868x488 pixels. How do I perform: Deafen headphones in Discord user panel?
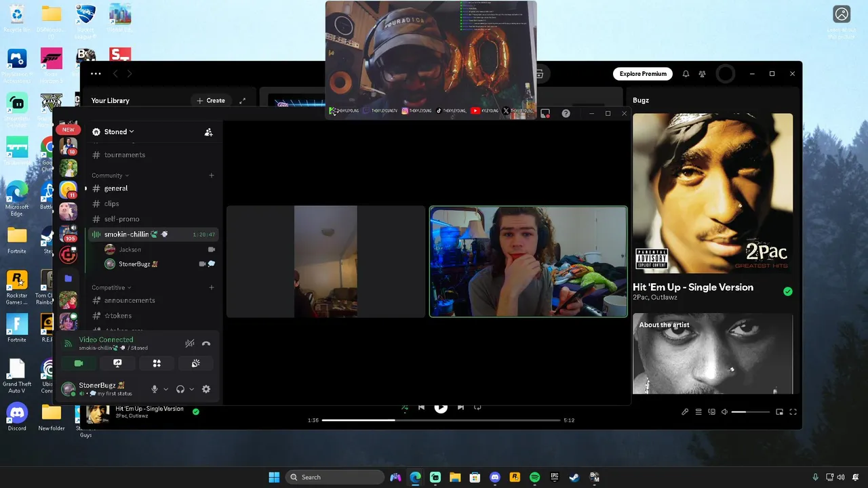pyautogui.click(x=180, y=389)
